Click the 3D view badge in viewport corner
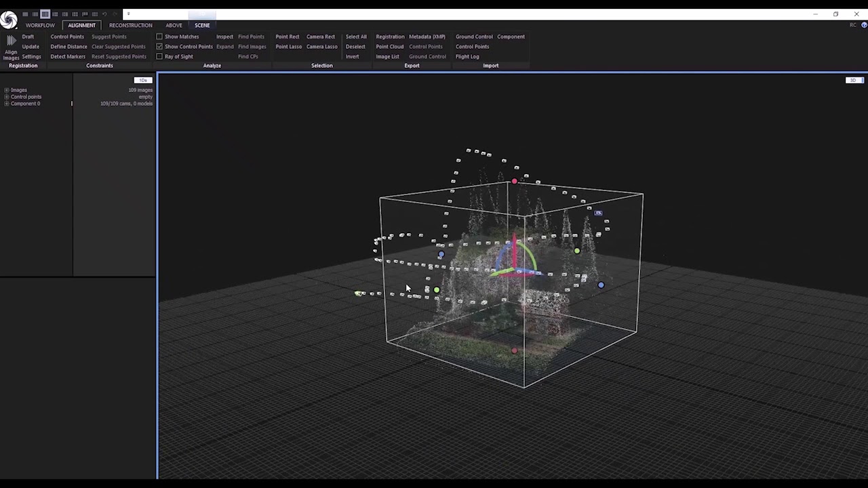Image resolution: width=868 pixels, height=488 pixels. (x=853, y=81)
